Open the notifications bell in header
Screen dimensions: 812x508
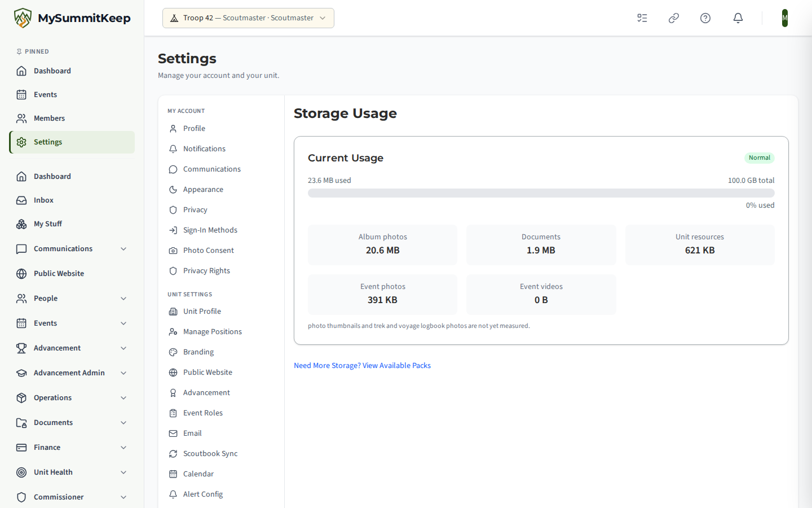[x=738, y=18]
